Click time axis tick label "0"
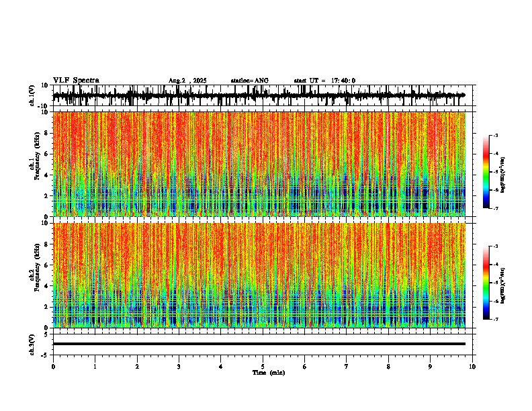 pos(53,367)
